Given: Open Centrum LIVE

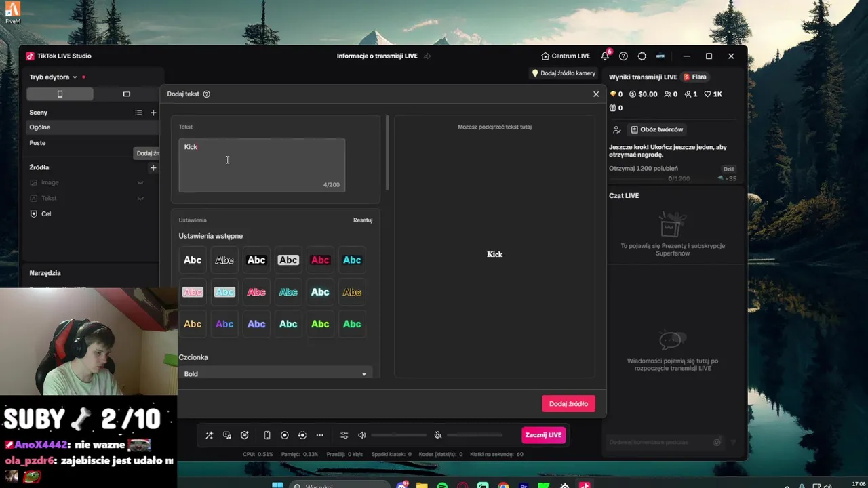Looking at the screenshot, I should click(566, 56).
